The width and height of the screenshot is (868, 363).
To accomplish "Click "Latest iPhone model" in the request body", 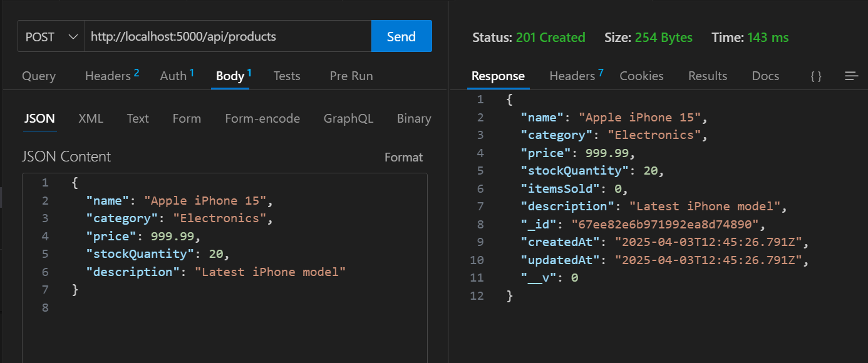I will tap(271, 272).
